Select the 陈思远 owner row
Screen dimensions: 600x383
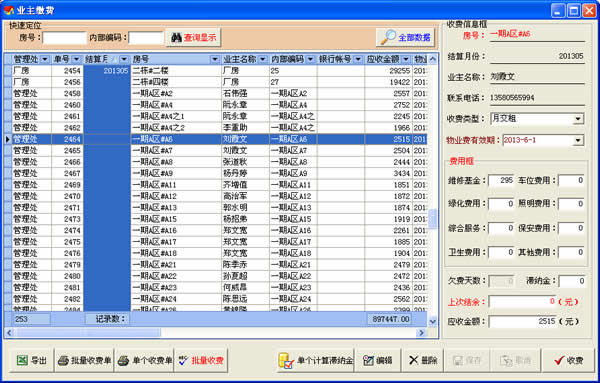215,299
